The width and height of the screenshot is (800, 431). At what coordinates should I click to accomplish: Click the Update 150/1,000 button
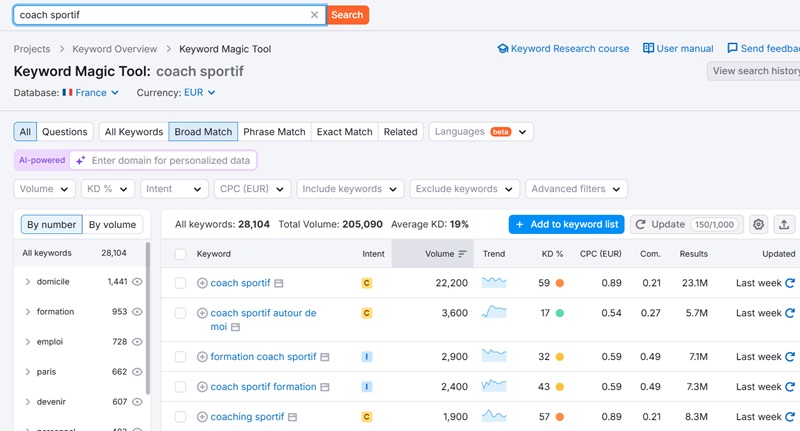pos(687,224)
